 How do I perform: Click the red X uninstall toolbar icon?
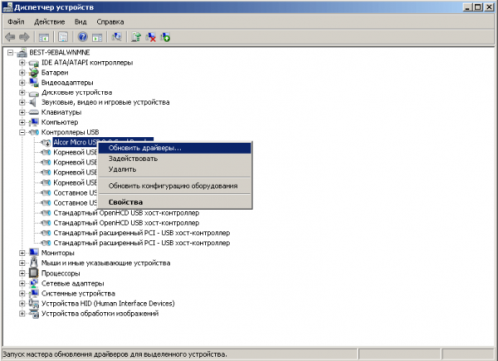151,37
